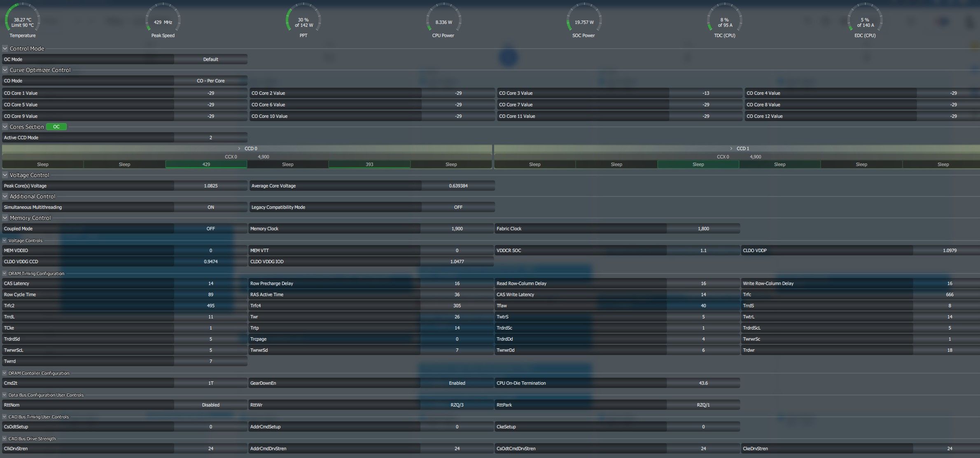The width and height of the screenshot is (980, 458).
Task: Click the green OC badge beside Cores Section
Action: pyautogui.click(x=56, y=127)
